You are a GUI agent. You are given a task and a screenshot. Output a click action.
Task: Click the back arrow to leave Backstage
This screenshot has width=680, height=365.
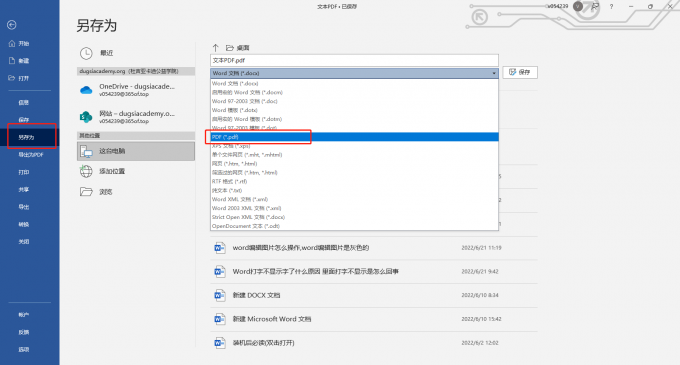coord(12,25)
